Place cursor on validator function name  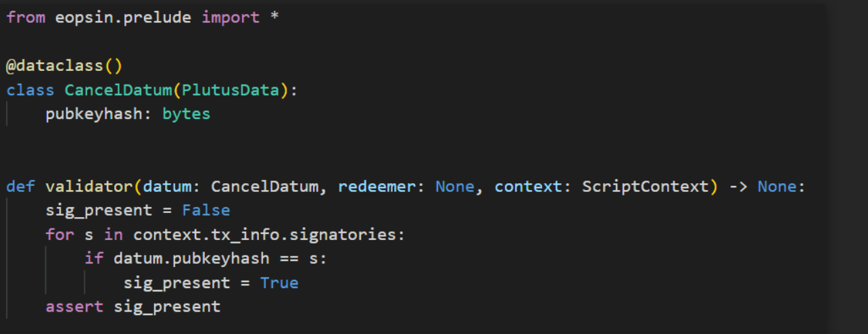[89, 186]
